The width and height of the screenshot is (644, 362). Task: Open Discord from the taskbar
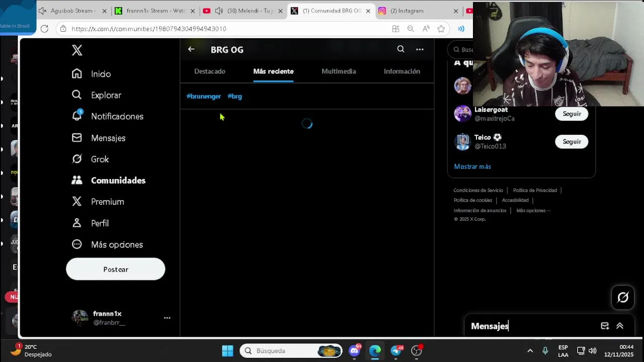pos(355,350)
